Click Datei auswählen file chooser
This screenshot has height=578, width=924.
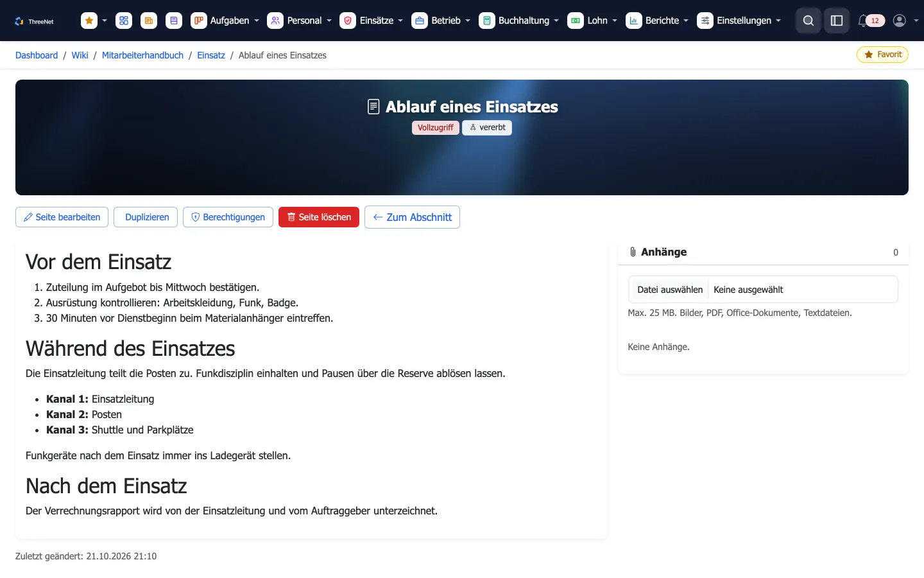pos(670,290)
